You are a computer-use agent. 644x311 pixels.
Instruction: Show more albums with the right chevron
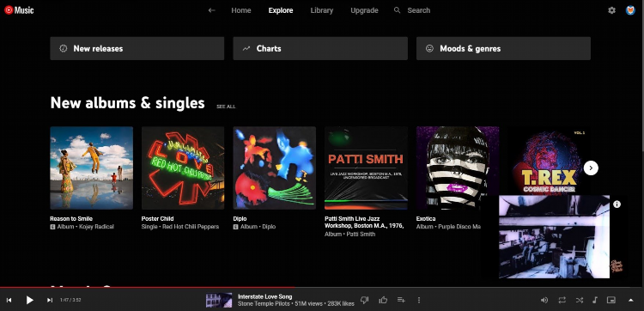pos(591,168)
